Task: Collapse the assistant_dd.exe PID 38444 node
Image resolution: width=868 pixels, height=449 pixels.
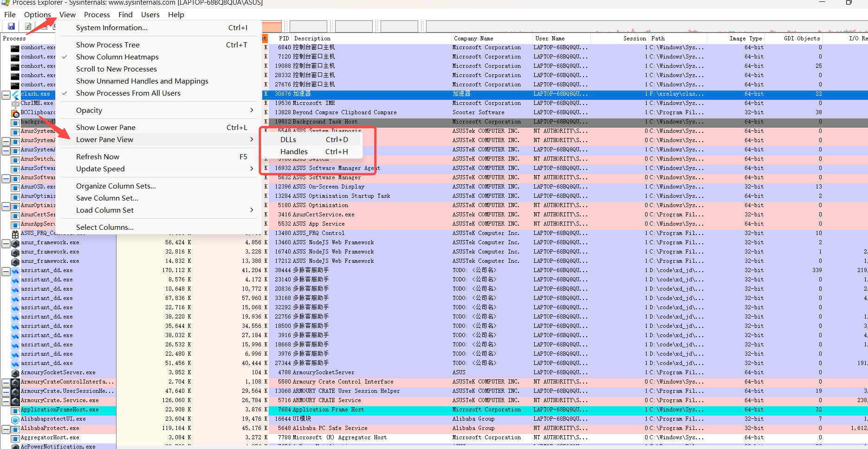Action: 6,271
